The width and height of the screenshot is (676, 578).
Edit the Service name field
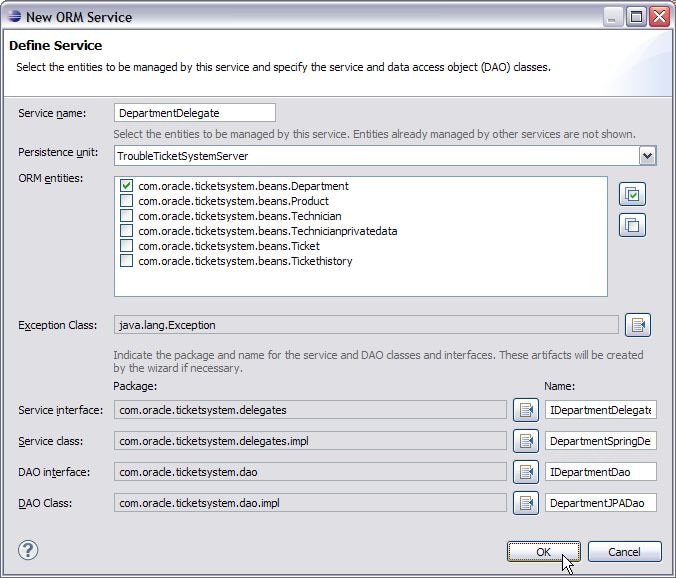click(194, 113)
